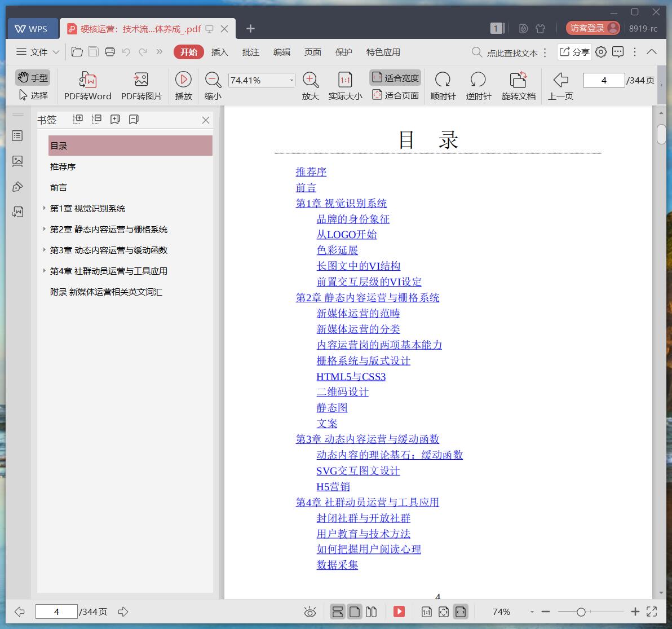672x629 pixels.
Task: Expand 第1章 视觉识别系统 bookmark
Action: pos(44,208)
